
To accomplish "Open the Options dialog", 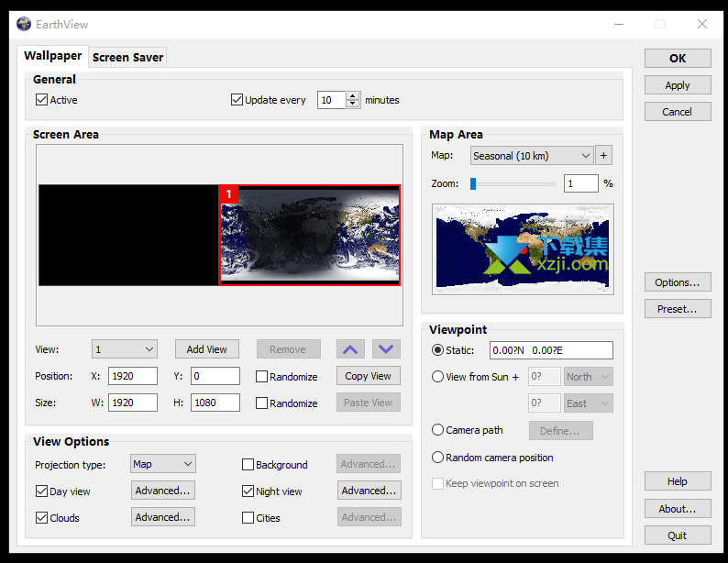I will coord(678,282).
